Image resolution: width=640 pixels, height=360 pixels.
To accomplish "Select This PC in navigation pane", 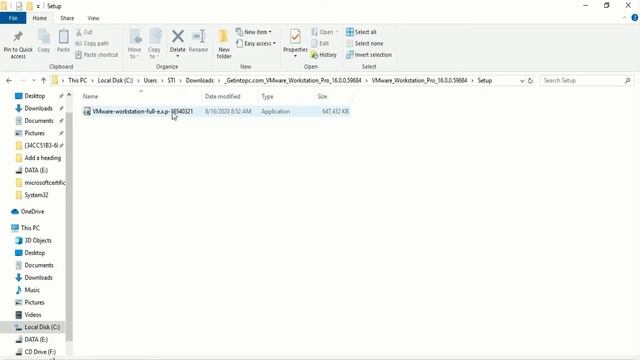I will point(30,228).
